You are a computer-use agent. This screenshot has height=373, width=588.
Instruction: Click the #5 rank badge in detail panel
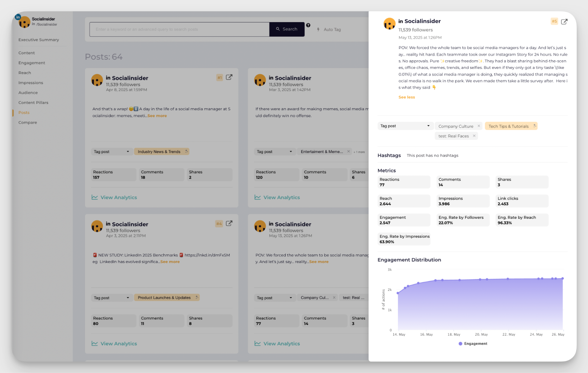tap(554, 21)
